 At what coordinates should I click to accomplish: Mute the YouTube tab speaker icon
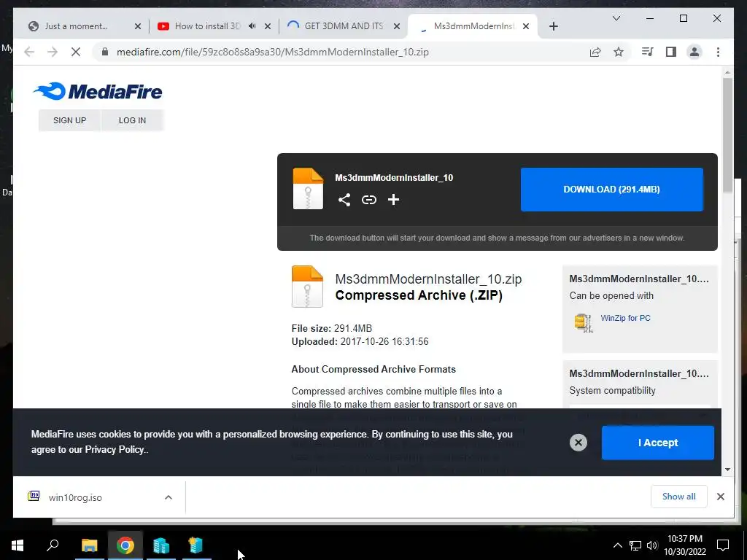click(x=252, y=26)
